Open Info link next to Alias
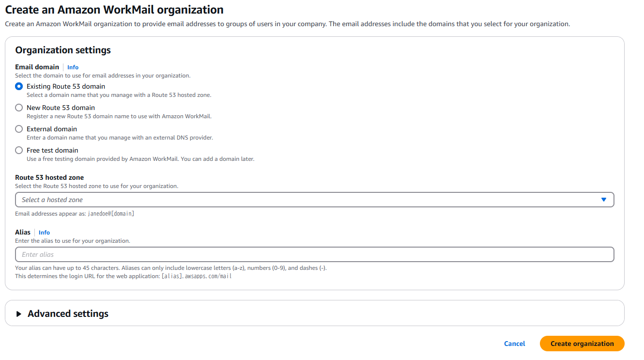Viewport: 644px width, 360px height. pyautogui.click(x=44, y=233)
